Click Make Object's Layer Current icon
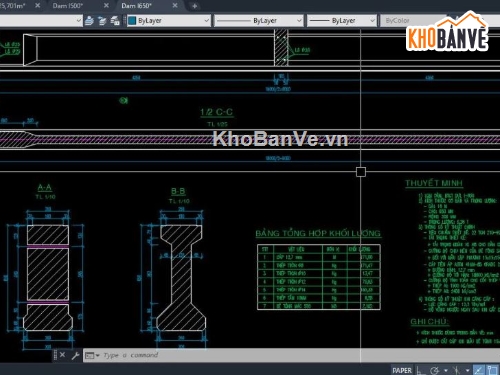Viewport: 500px width, 375px height. (89, 21)
